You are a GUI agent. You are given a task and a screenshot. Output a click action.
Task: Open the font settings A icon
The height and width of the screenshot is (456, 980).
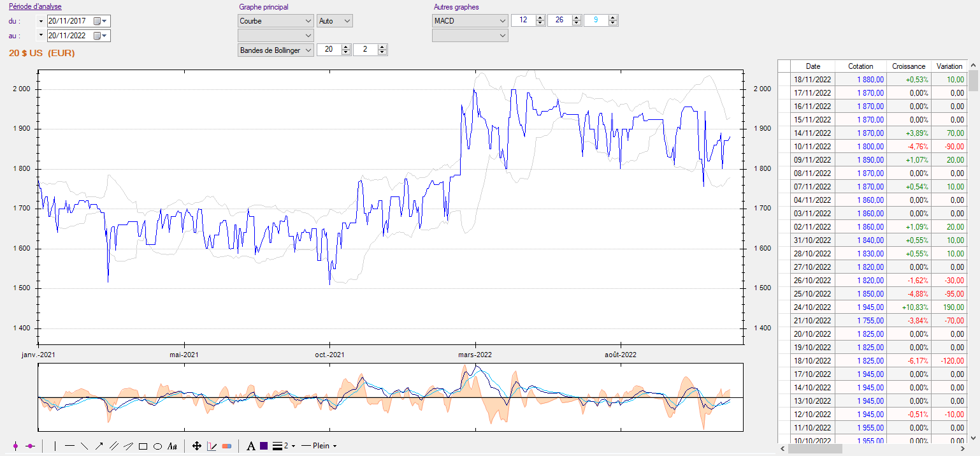250,446
